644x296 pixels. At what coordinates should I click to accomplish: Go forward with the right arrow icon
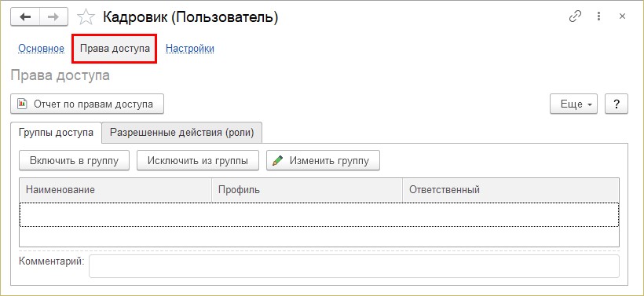[x=53, y=16]
